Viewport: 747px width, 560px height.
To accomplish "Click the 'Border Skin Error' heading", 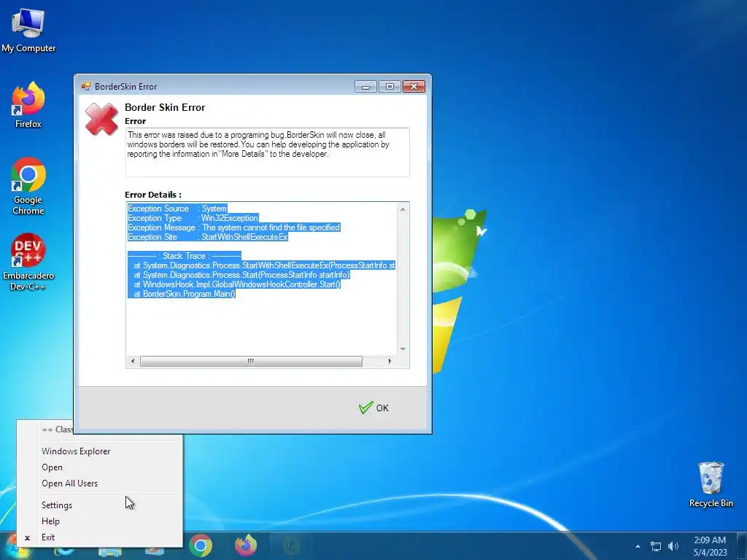I will (165, 107).
